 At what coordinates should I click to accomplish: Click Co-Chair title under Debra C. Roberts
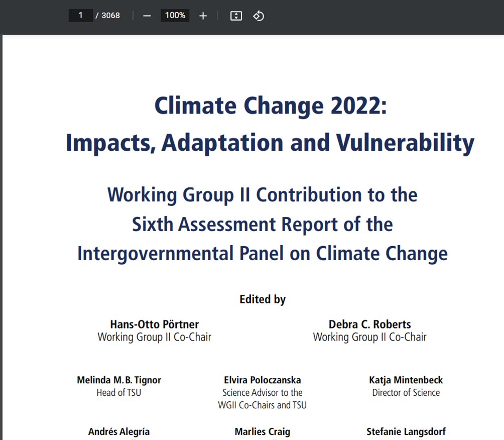pos(369,337)
